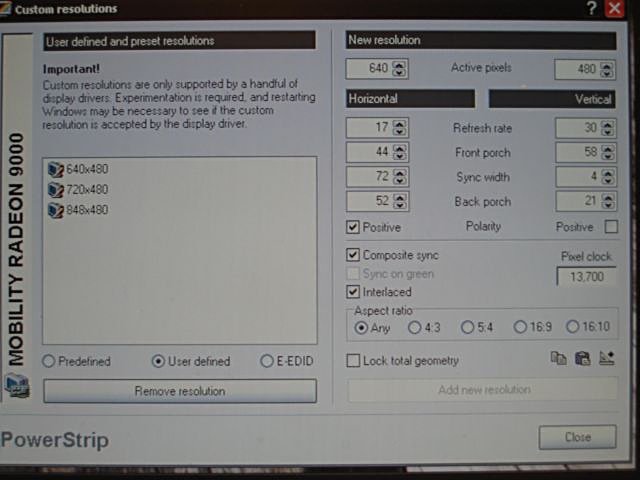Viewport: 640px width, 480px height.
Task: Enable Lock total geometry
Action: click(353, 360)
